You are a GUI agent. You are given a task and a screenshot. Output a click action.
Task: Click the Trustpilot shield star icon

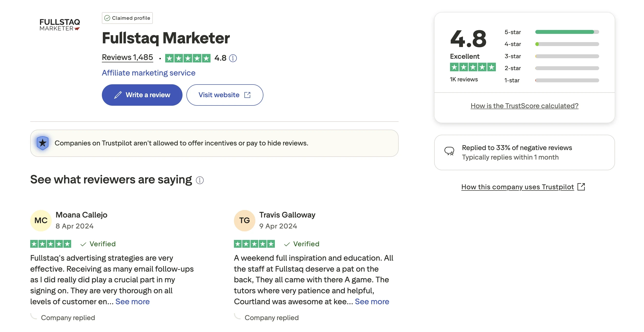42,143
